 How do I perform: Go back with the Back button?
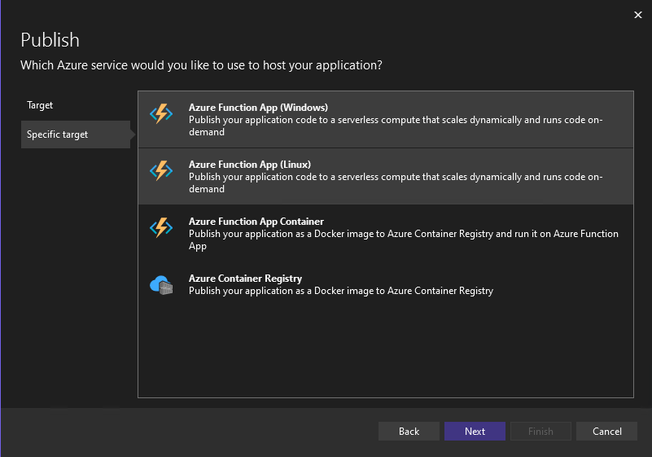click(409, 431)
